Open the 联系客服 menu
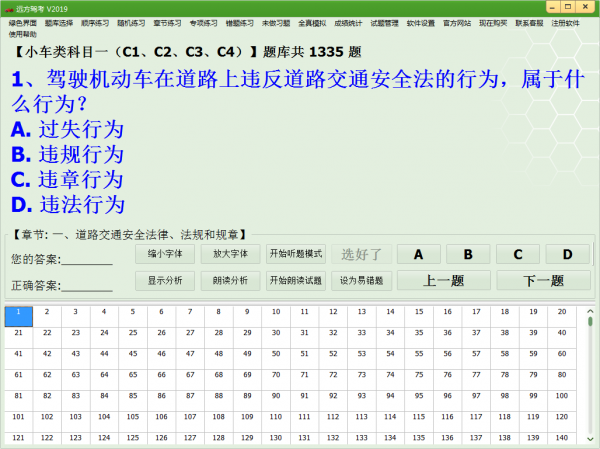This screenshot has height=449, width=600. [x=529, y=23]
